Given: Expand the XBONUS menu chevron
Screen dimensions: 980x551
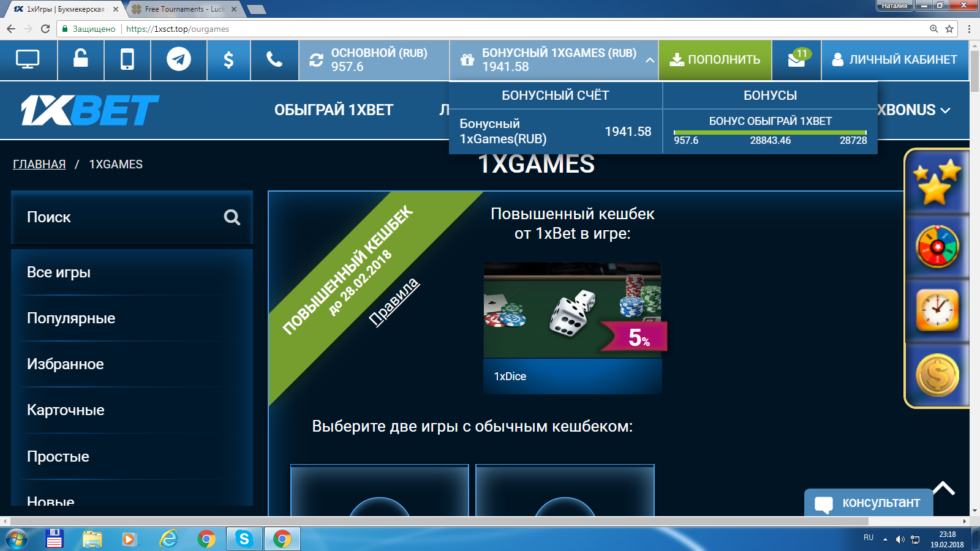Looking at the screenshot, I should (x=945, y=111).
